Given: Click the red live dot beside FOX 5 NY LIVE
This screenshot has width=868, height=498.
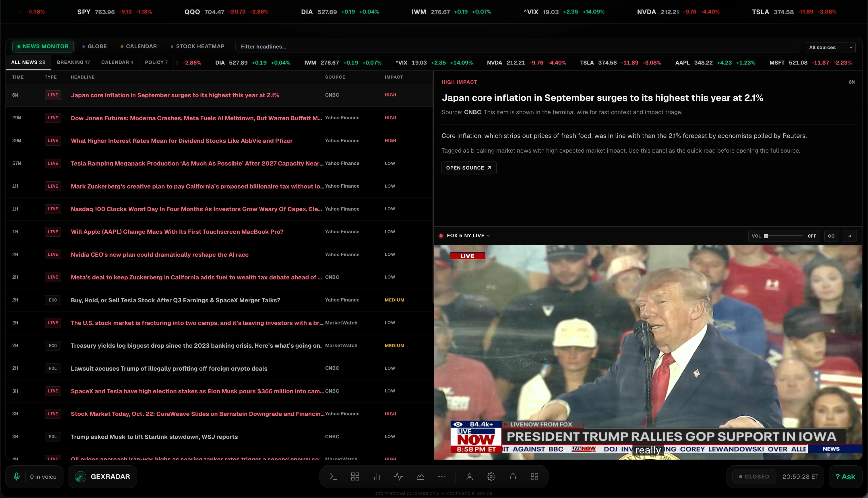Looking at the screenshot, I should pos(441,236).
